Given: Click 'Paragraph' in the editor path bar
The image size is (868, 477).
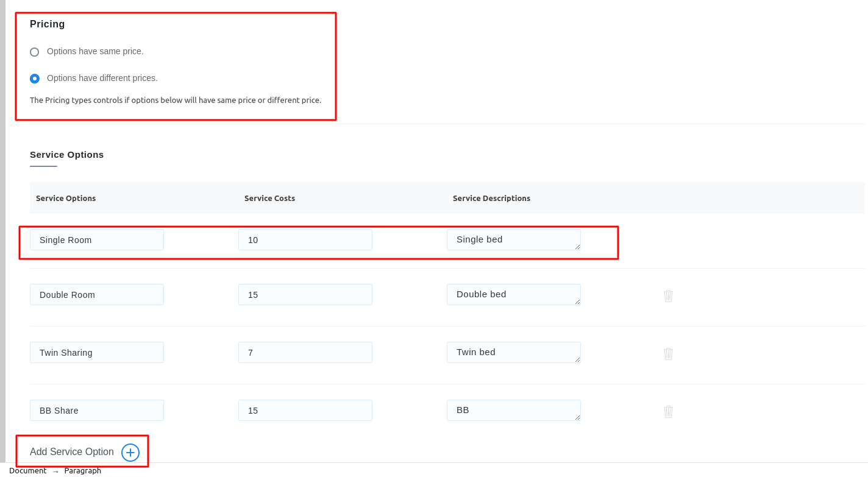Looking at the screenshot, I should (83, 470).
